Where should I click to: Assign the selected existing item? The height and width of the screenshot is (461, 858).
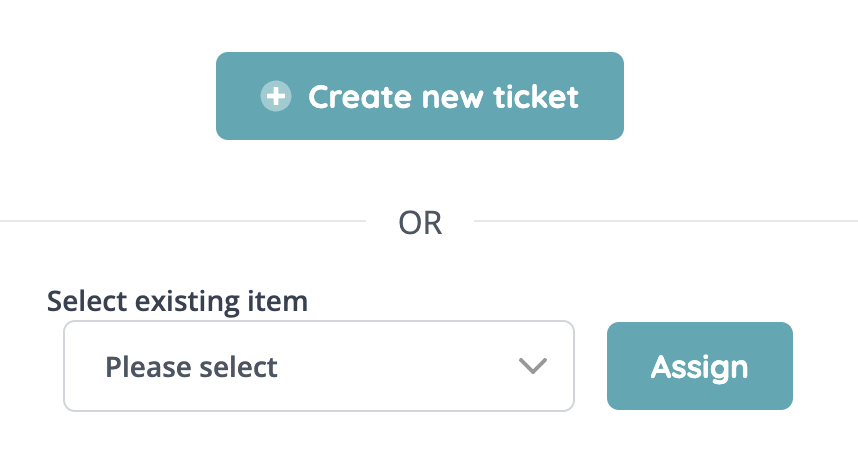pyautogui.click(x=699, y=366)
